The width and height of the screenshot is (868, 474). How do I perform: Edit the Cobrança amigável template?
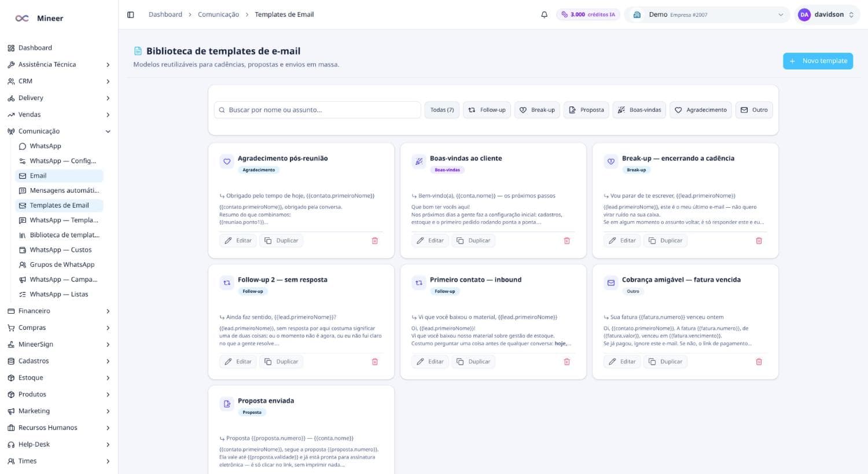pos(622,362)
